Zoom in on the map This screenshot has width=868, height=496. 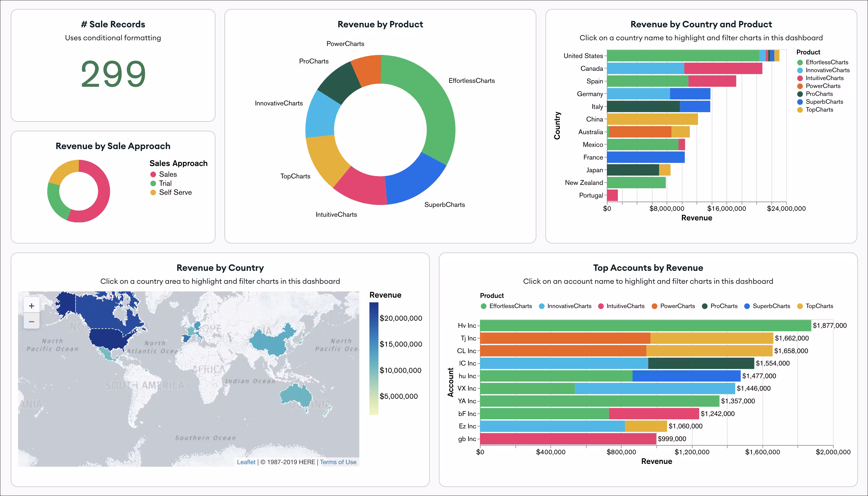click(x=31, y=305)
